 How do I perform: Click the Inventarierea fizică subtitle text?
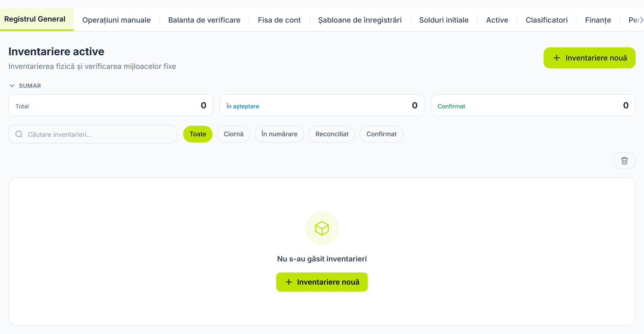point(92,67)
